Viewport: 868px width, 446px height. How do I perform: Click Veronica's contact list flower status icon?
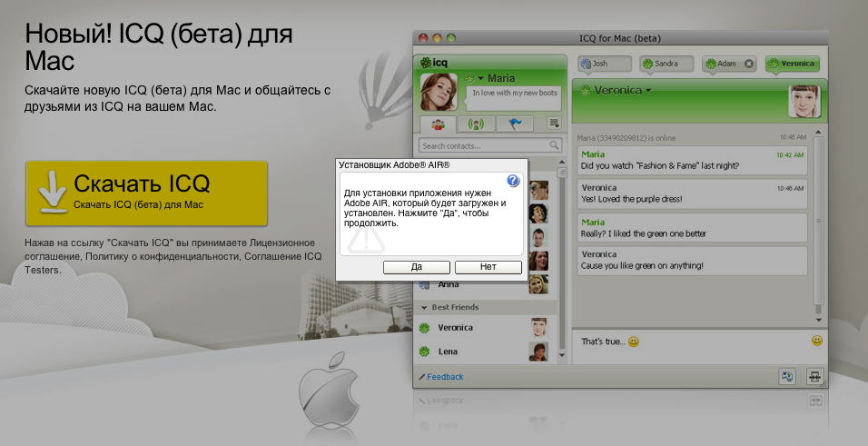(x=425, y=327)
